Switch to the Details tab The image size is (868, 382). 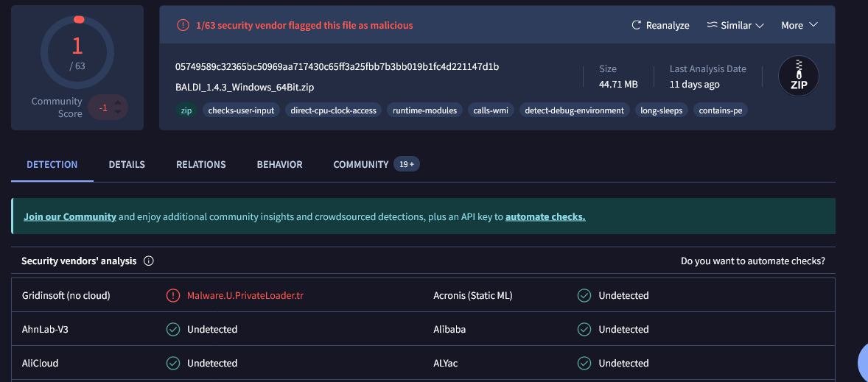tap(127, 165)
